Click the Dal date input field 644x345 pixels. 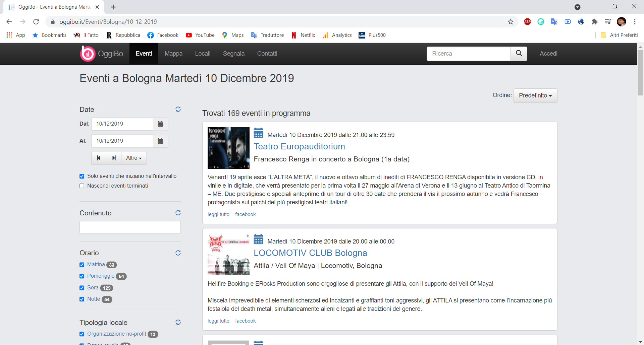(122, 124)
